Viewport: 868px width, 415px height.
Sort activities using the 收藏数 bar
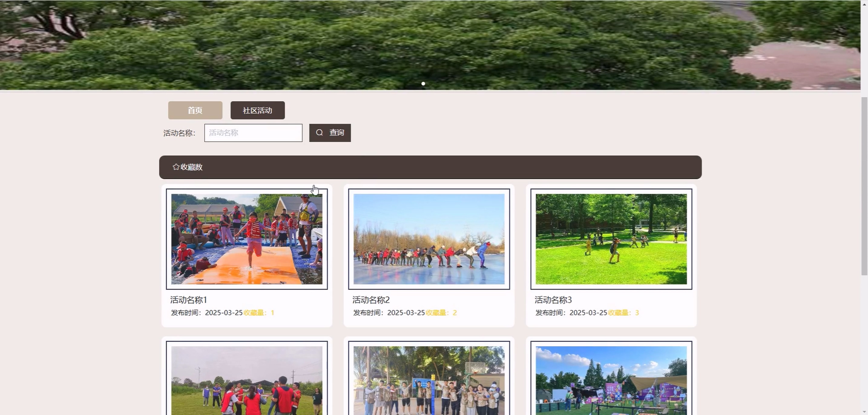pyautogui.click(x=191, y=167)
